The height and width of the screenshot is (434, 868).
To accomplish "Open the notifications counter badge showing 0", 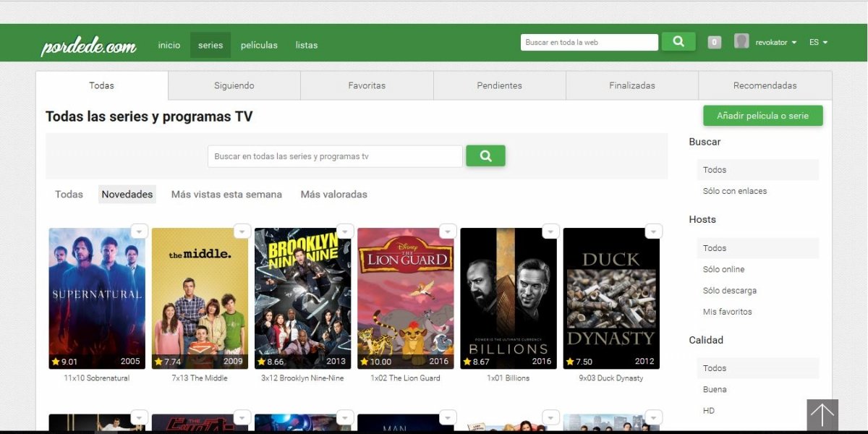I will click(715, 43).
